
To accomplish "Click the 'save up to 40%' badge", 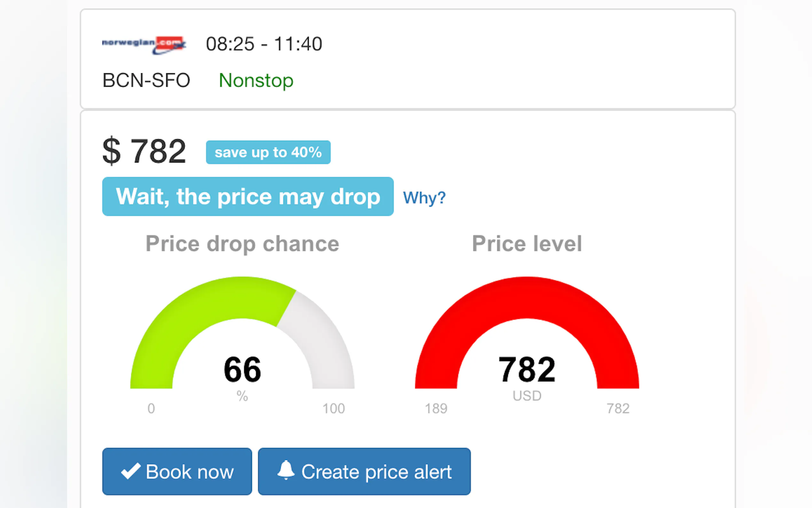I will click(x=268, y=152).
